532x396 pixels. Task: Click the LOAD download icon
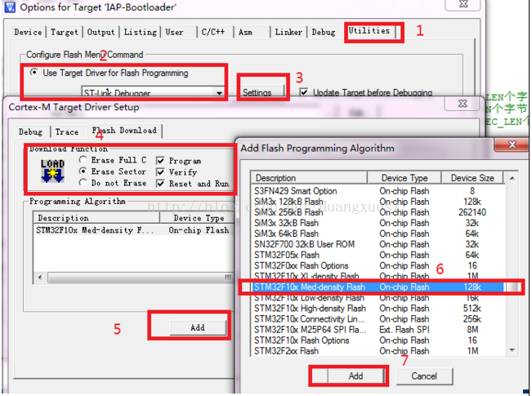click(52, 171)
